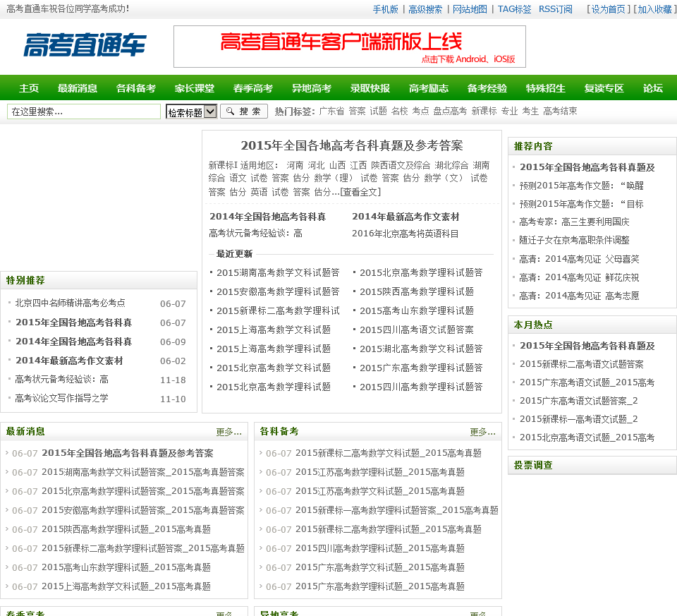Screen dimensions: 677x616
Task: Click 更多 in 最新消息 panel
Action: [228, 432]
